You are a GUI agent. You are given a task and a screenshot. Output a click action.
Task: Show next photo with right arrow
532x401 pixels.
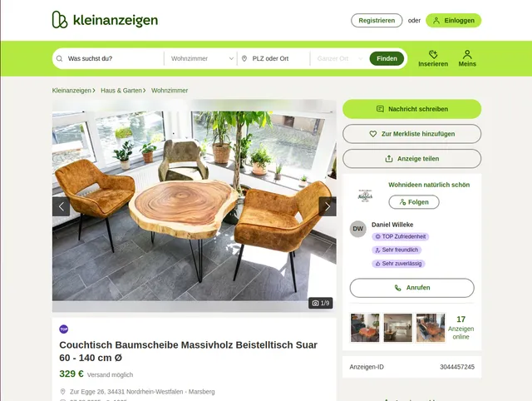coord(328,206)
